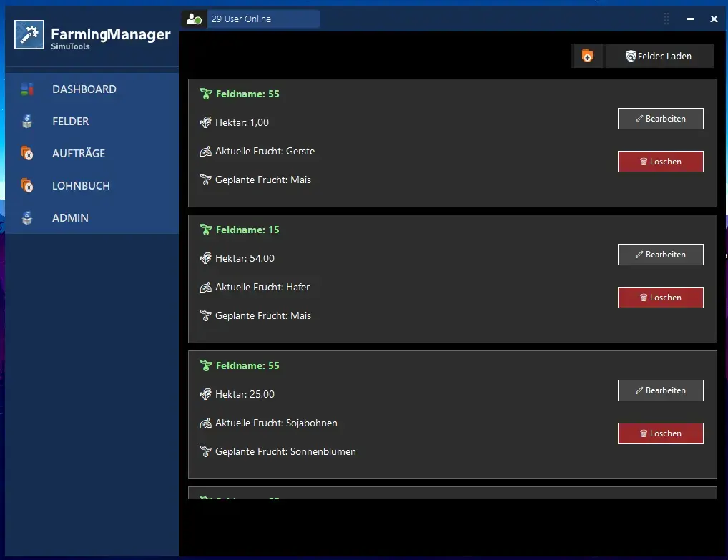Click the user online status icon
This screenshot has width=728, height=560.
coord(194,19)
